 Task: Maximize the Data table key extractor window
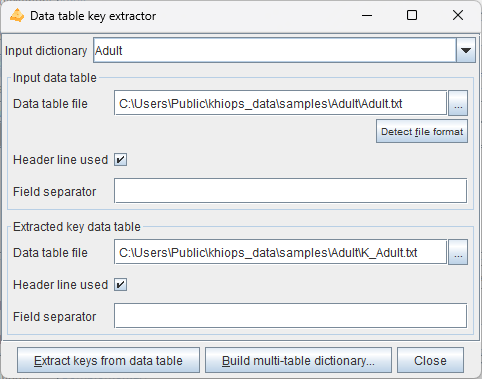tap(412, 15)
